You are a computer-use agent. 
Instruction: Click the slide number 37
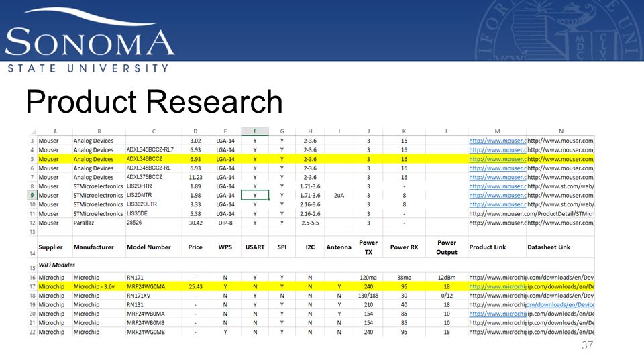click(588, 346)
